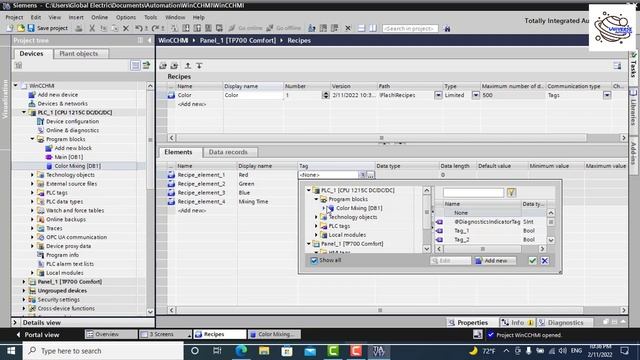Open Devices & networks in project tree
The width and height of the screenshot is (640, 360).
62,104
